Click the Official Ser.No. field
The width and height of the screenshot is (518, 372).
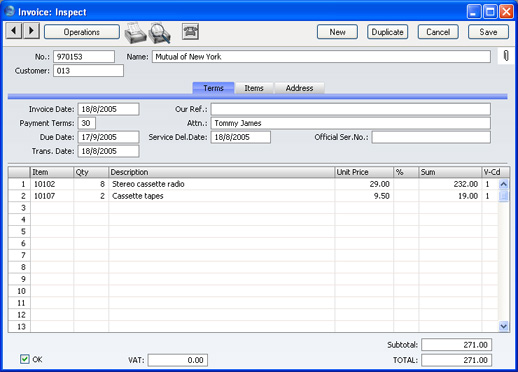(431, 137)
